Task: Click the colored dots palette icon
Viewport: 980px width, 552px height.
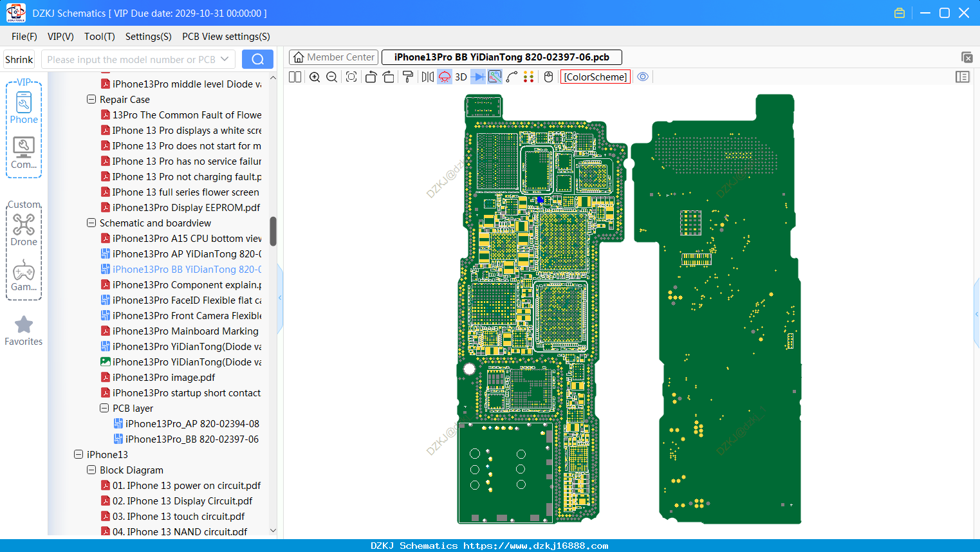Action: (529, 77)
